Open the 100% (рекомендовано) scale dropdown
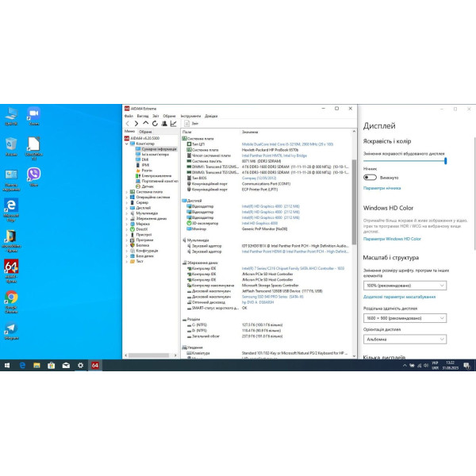Image resolution: width=476 pixels, height=476 pixels. 405,286
